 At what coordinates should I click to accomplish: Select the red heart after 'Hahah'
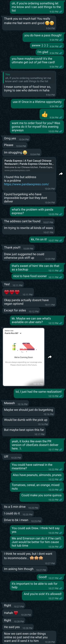(x=16, y=613)
